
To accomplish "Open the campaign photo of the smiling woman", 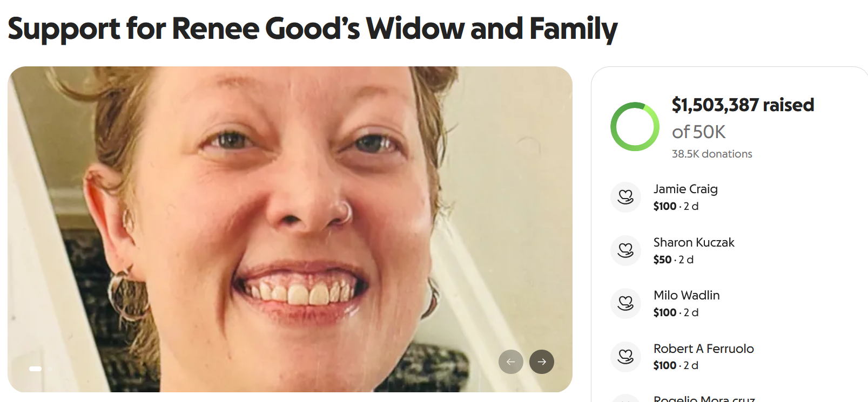I will click(290, 229).
